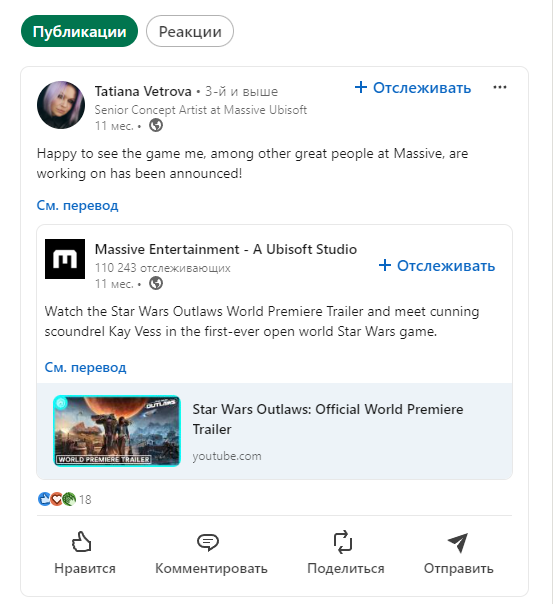This screenshot has height=604, width=553.
Task: Open Star Wars Outlaws Official Trailer title link
Action: coord(328,419)
